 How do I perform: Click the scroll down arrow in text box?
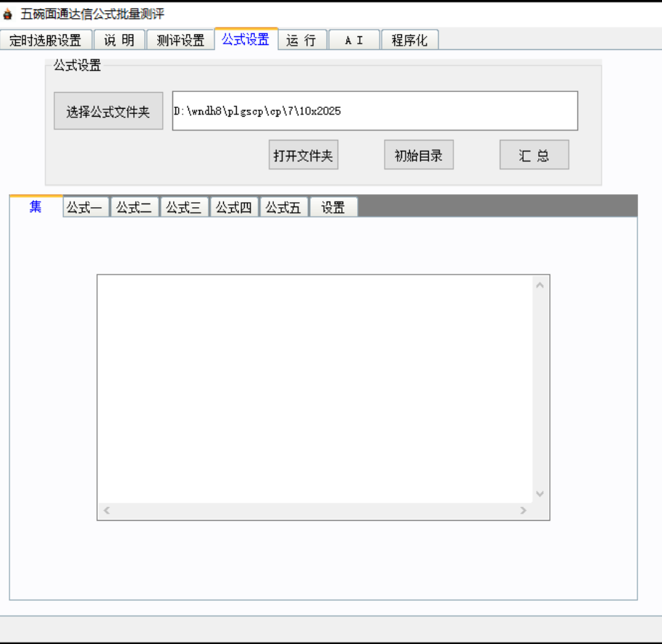coord(540,493)
